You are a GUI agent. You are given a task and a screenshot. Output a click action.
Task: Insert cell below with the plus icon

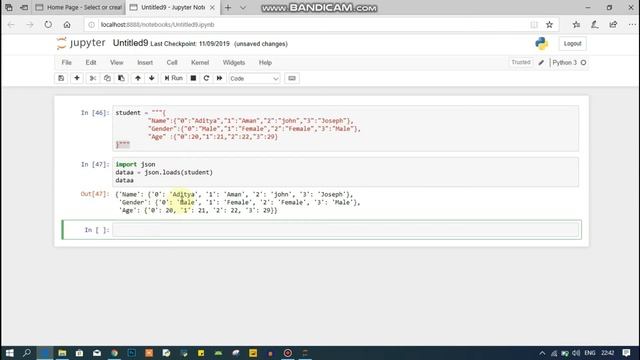pos(77,78)
